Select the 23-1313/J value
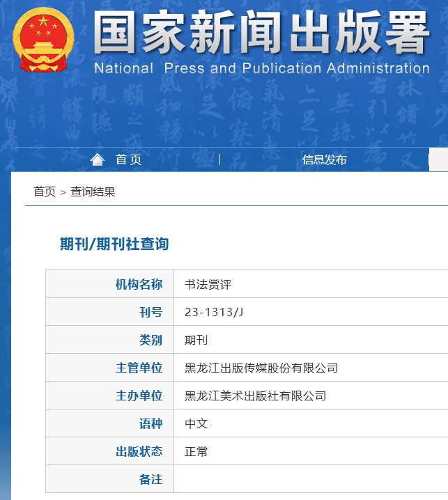The width and height of the screenshot is (448, 500). coord(214,312)
